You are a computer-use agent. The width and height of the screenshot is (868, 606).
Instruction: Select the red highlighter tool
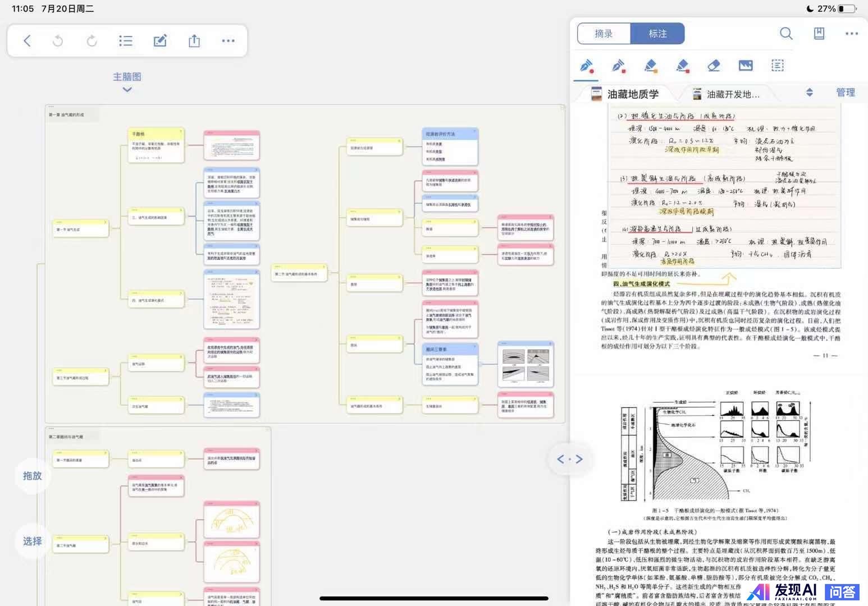[683, 66]
